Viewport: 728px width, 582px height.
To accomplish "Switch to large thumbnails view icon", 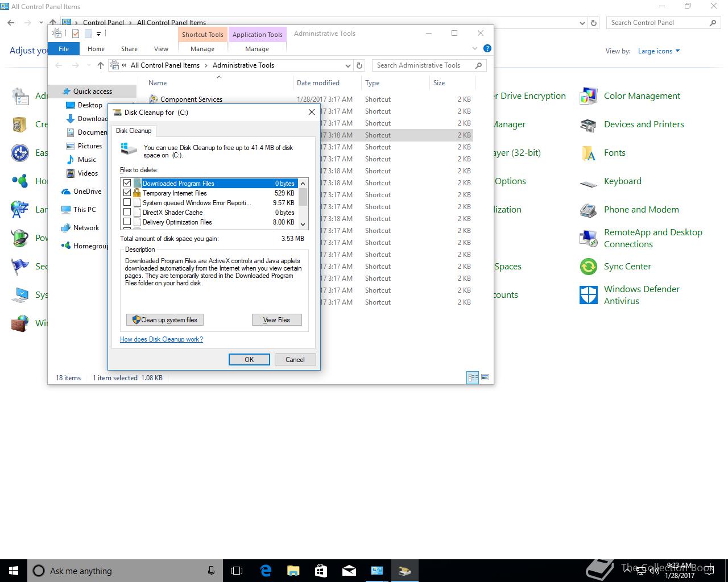I will tap(485, 377).
